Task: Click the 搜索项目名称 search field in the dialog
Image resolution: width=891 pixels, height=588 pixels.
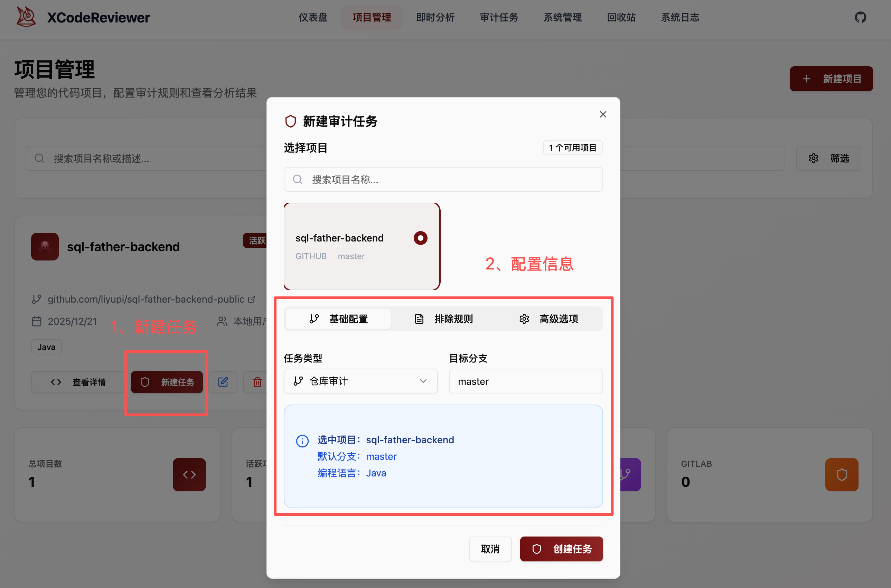Action: 443,179
